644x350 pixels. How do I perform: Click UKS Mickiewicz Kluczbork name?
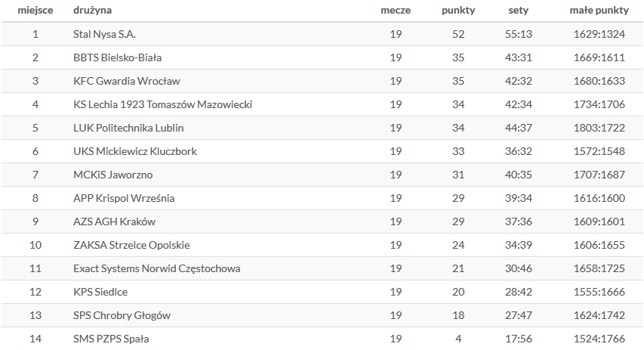[x=135, y=151]
